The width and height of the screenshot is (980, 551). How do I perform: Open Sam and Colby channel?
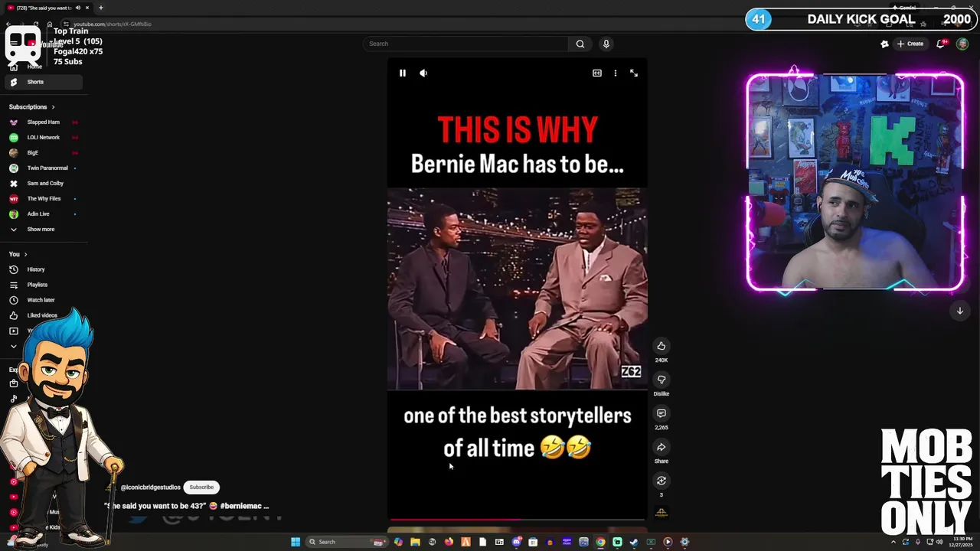(42, 184)
